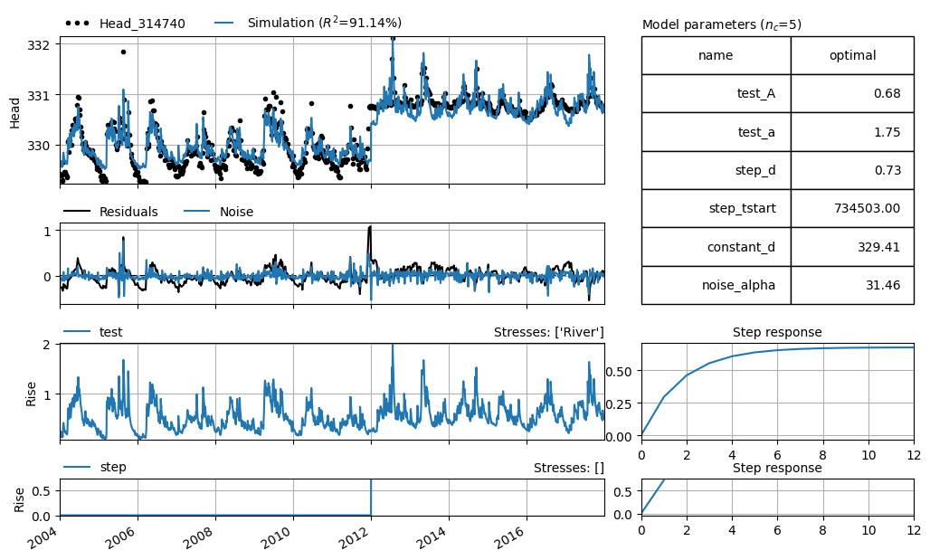The height and width of the screenshot is (560, 930).
Task: Click the Head_314740 legend dotted marker
Action: (x=77, y=24)
